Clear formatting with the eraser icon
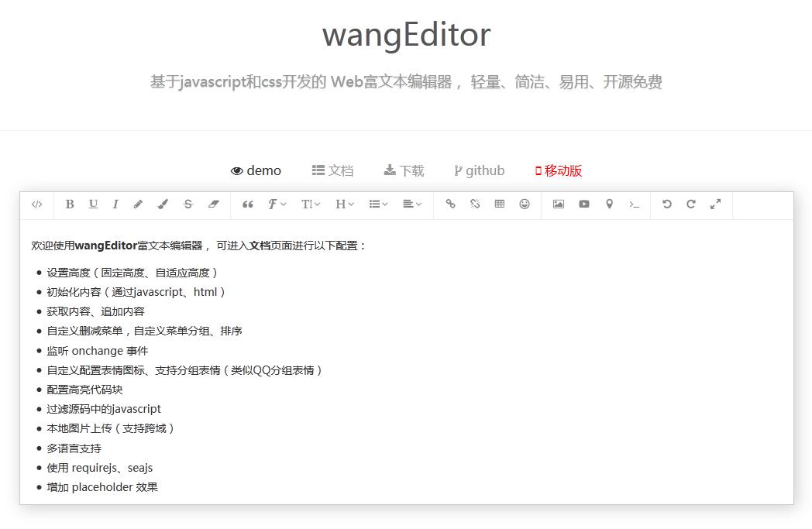The width and height of the screenshot is (812, 529). (213, 204)
